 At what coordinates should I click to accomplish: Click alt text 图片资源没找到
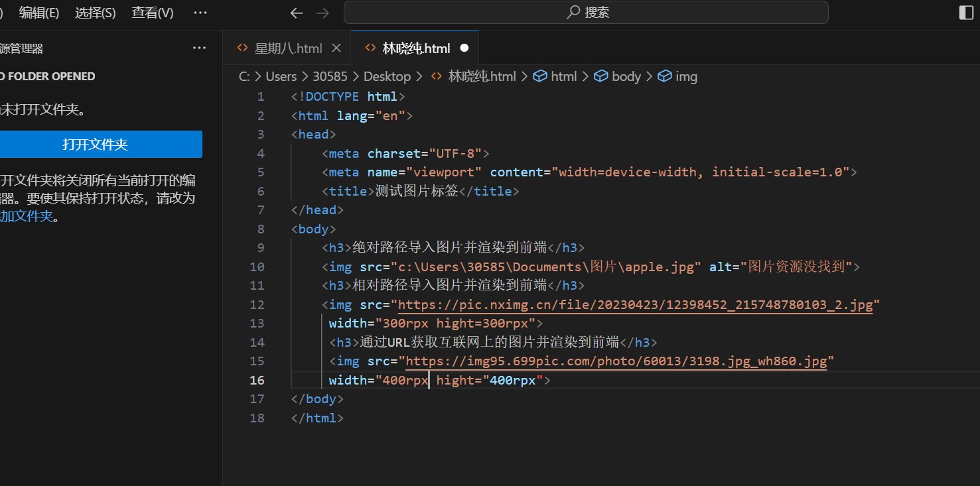tap(797, 267)
